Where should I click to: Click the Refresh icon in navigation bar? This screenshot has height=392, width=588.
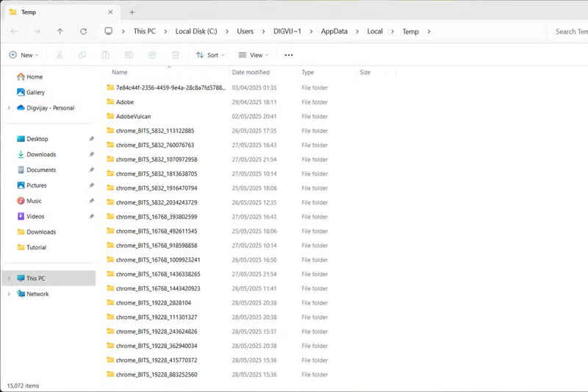[83, 32]
